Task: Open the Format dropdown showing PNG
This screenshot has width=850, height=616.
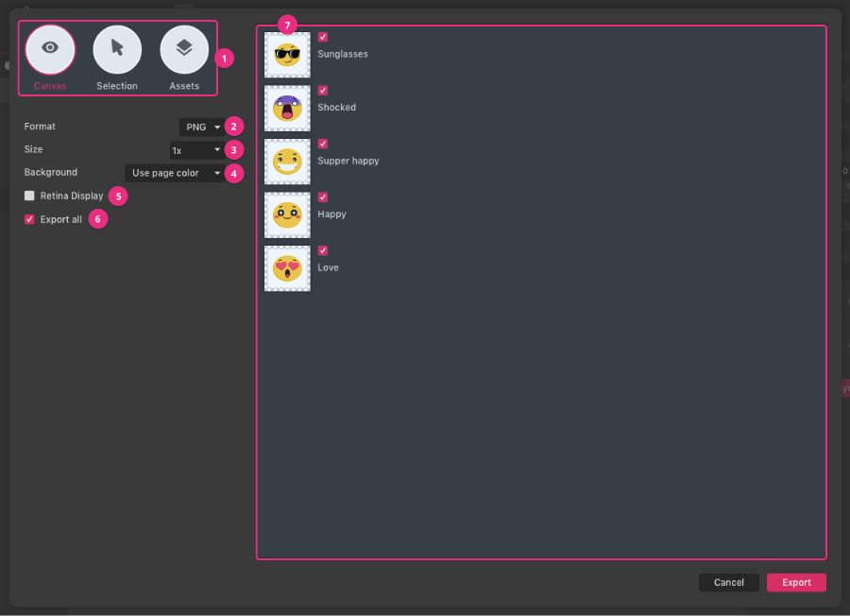Action: [x=201, y=127]
